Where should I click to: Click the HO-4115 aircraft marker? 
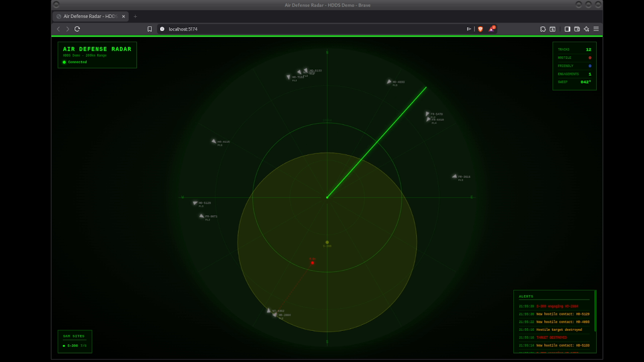coord(214,141)
